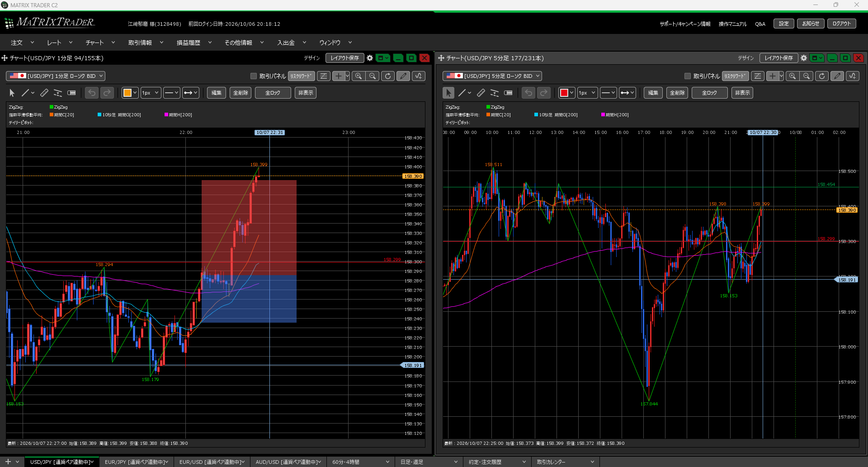The image size is (868, 467).
Task: Open [USD/JPY] 1分足 ローソク BID dropdown
Action: click(56, 76)
